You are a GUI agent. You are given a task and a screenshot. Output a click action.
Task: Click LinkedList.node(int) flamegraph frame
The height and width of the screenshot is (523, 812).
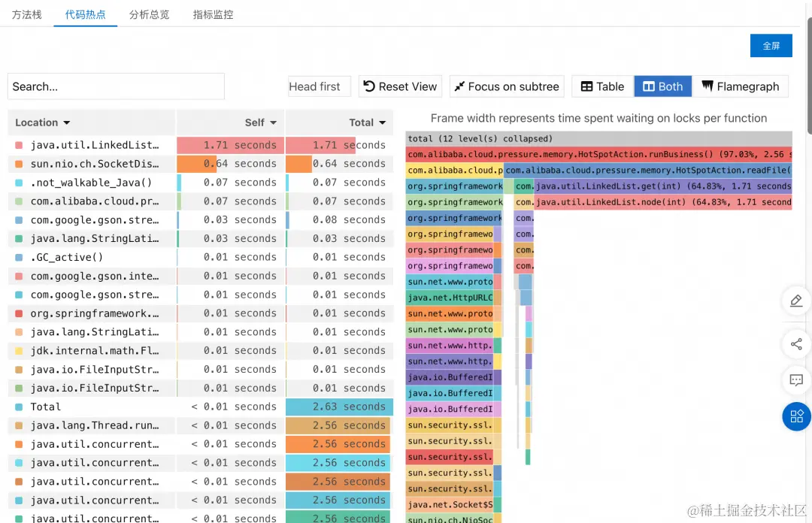663,202
